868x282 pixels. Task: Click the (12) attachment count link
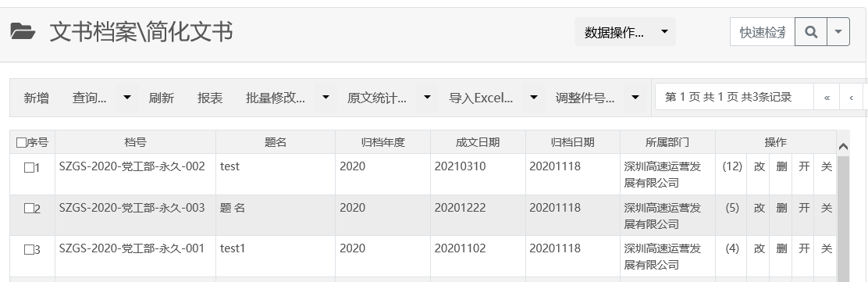click(732, 166)
